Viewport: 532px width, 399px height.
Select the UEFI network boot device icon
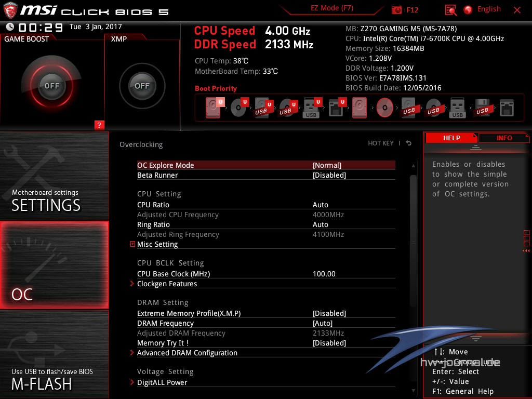[x=337, y=108]
